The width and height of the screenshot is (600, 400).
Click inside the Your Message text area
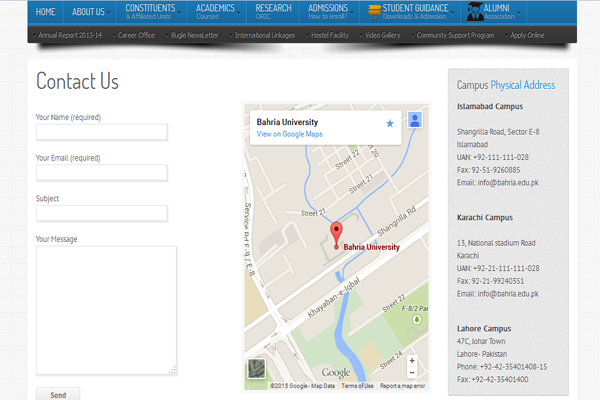tap(106, 310)
